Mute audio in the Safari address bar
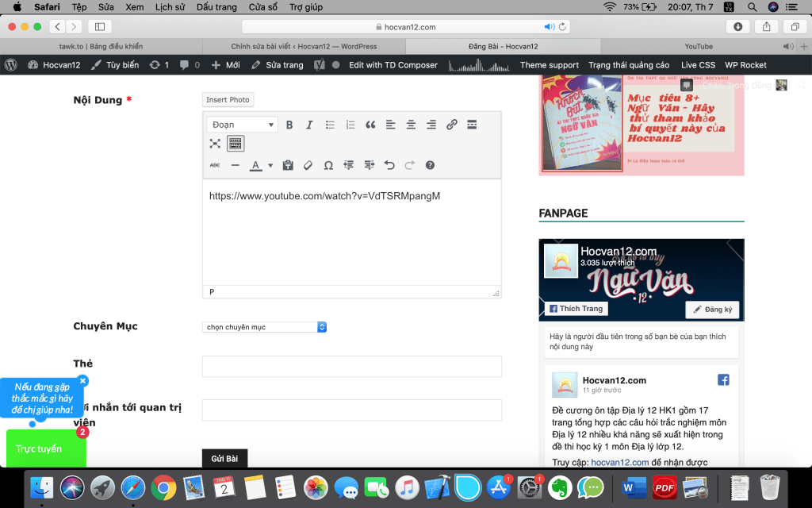812x508 pixels. click(x=549, y=26)
